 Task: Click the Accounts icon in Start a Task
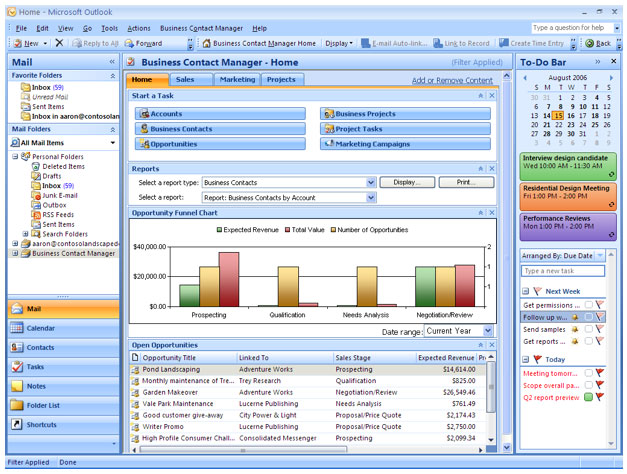(142, 114)
